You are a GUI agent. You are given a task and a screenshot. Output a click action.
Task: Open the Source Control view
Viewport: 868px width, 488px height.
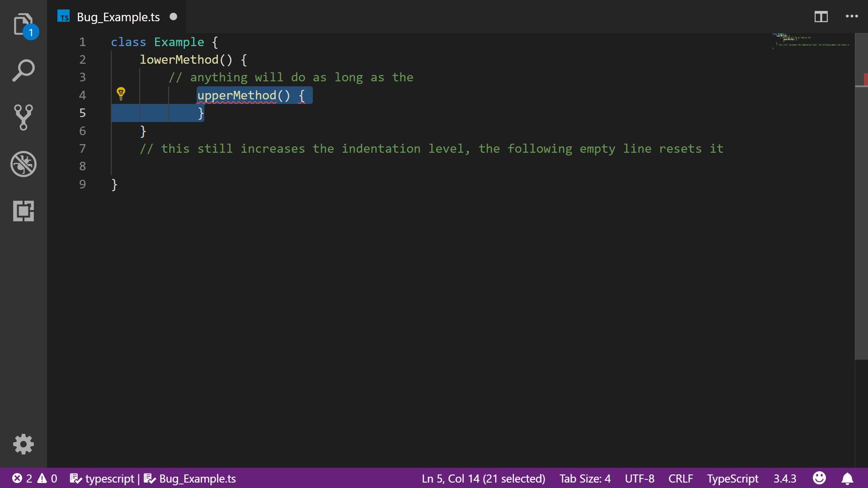(x=23, y=117)
